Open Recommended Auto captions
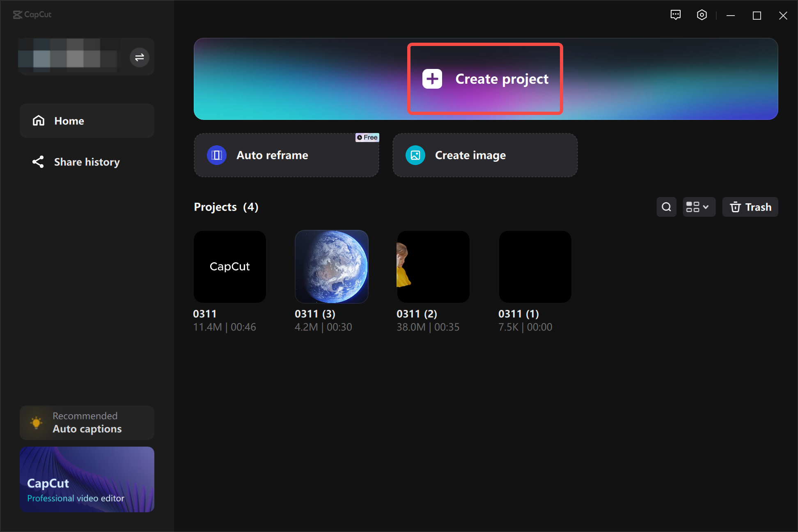The height and width of the screenshot is (532, 798). pyautogui.click(x=87, y=423)
